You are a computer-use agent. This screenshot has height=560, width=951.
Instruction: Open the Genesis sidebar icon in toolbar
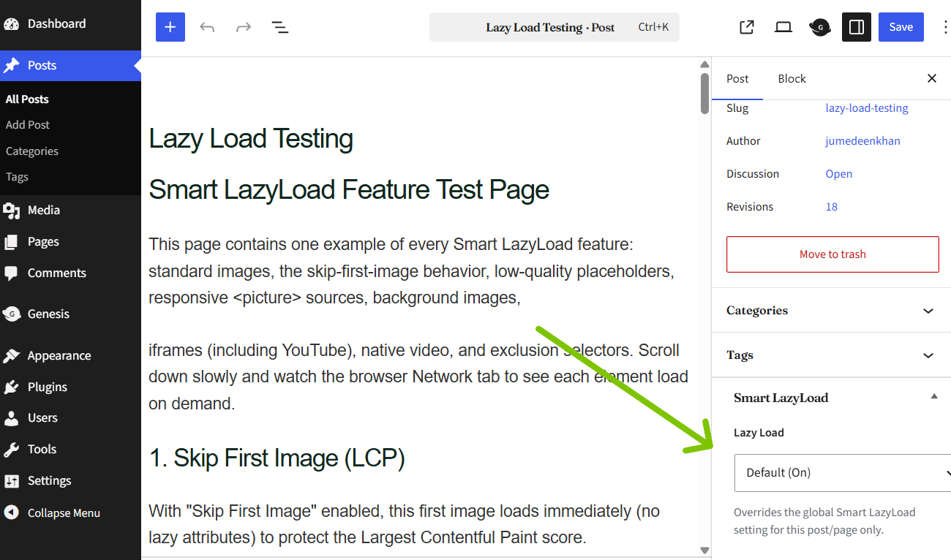tap(820, 27)
